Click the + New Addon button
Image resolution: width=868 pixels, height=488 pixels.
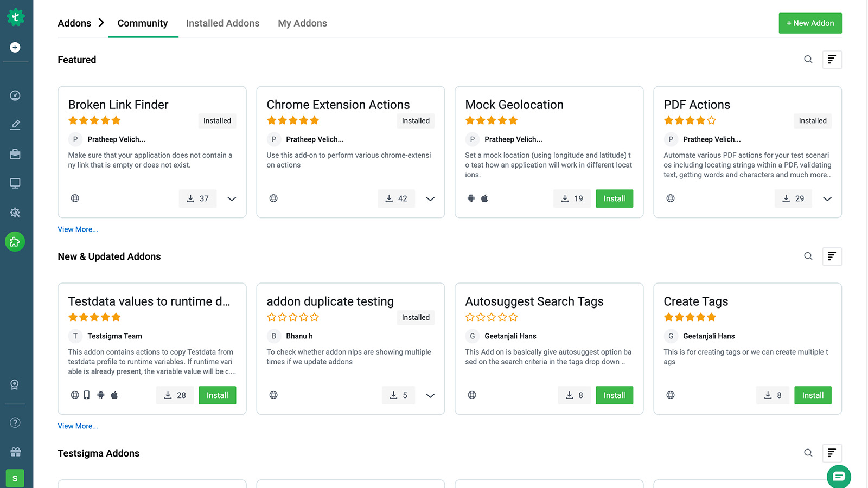point(810,23)
